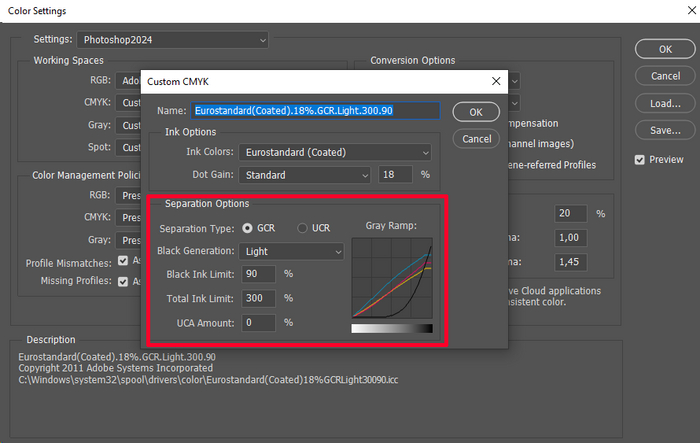Screen dimensions: 700x443
Task: Click OK in the Color Settings window
Action: [x=665, y=49]
